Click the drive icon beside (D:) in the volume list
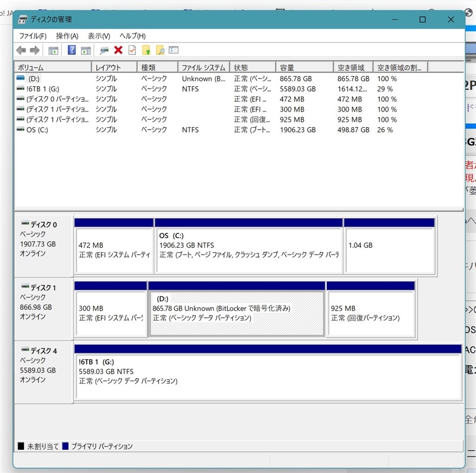The width and height of the screenshot is (476, 473). point(20,78)
